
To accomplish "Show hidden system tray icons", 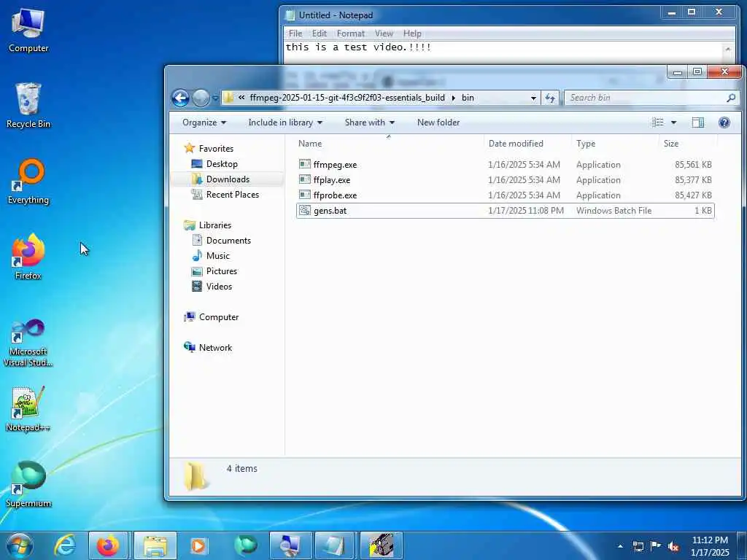I will [620, 546].
